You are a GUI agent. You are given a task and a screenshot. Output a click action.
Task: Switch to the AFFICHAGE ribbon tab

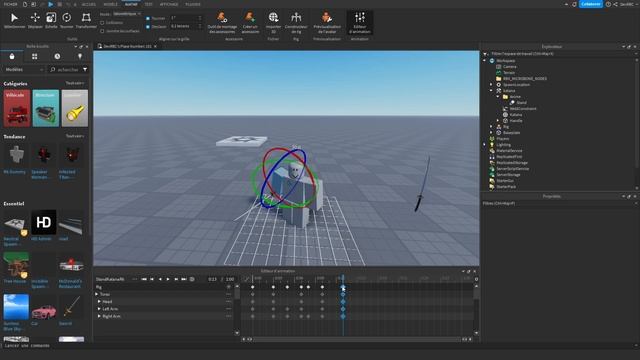[x=169, y=4]
